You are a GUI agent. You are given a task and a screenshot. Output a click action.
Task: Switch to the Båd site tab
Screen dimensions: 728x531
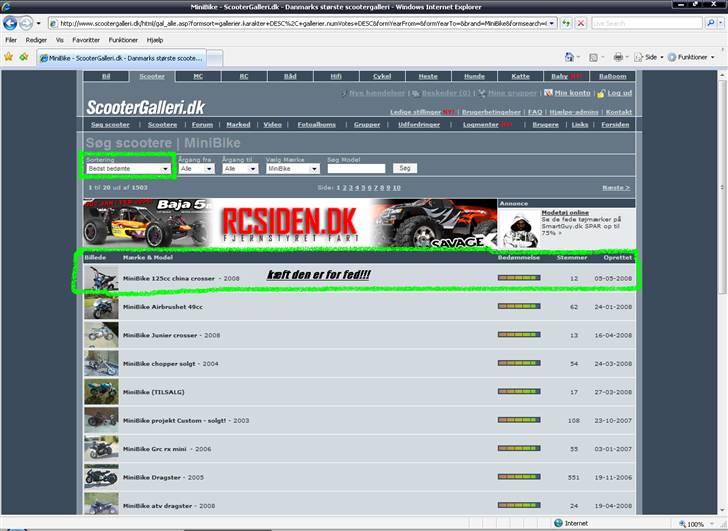pos(290,76)
